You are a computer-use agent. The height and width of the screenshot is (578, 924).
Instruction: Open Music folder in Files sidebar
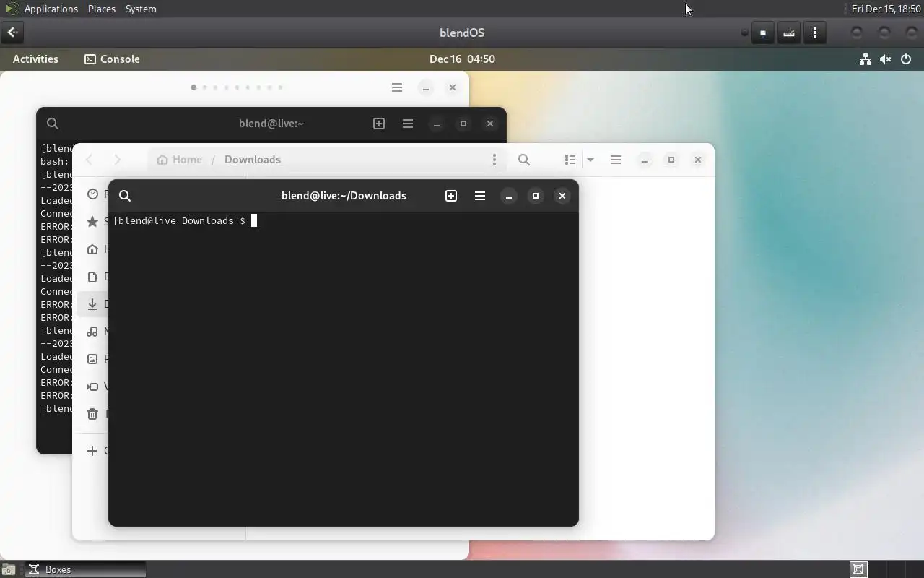click(93, 332)
